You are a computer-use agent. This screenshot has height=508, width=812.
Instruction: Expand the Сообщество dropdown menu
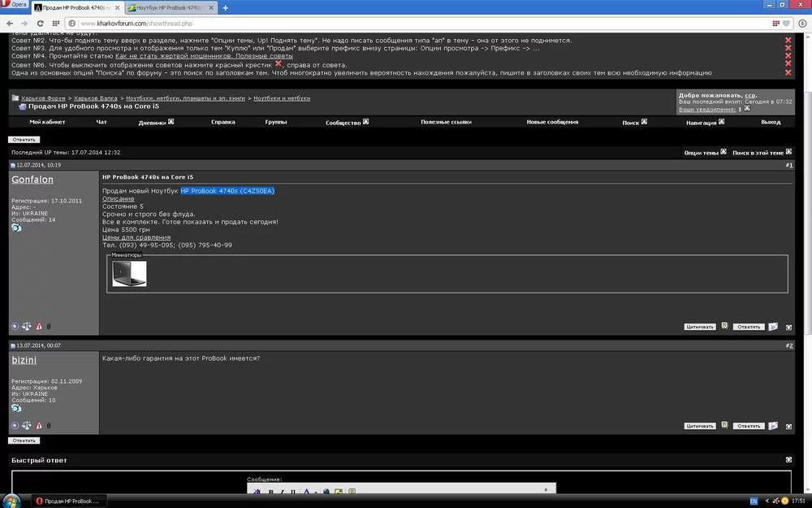[365, 122]
